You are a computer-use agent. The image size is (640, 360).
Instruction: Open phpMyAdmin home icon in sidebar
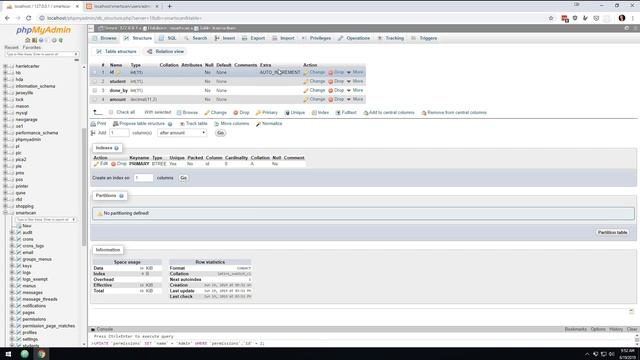pyautogui.click(x=28, y=40)
